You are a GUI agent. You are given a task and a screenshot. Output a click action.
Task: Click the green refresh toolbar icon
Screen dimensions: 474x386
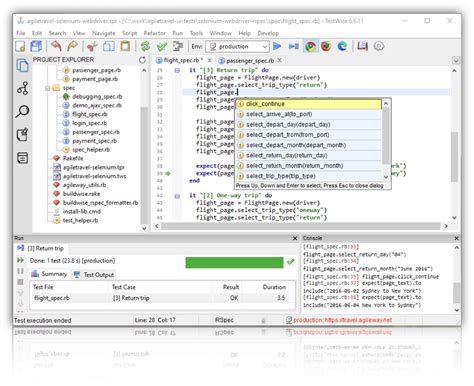point(145,46)
